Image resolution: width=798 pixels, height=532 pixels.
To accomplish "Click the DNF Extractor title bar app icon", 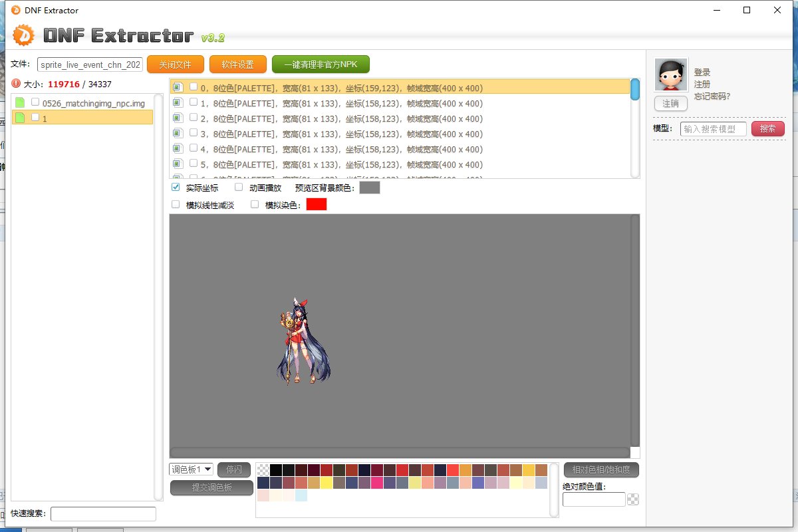I will pyautogui.click(x=16, y=10).
